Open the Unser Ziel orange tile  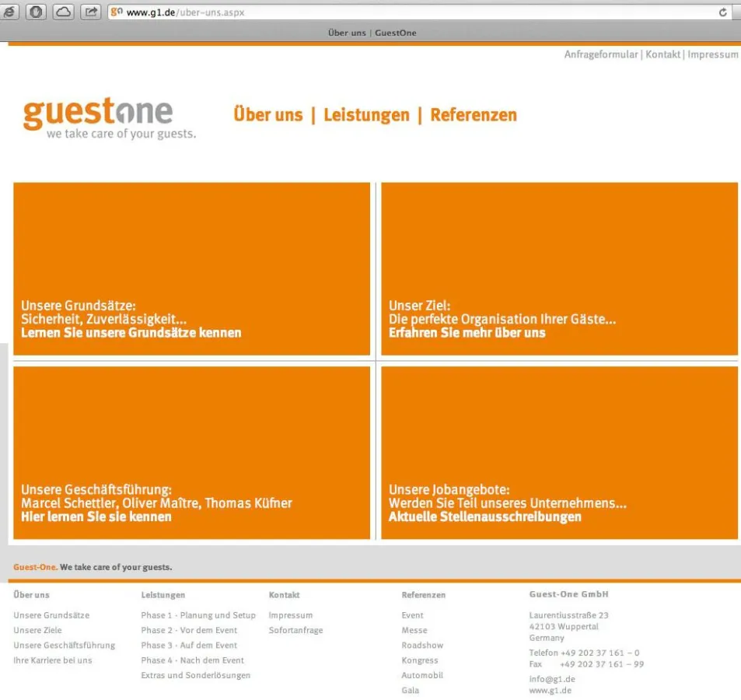559,269
